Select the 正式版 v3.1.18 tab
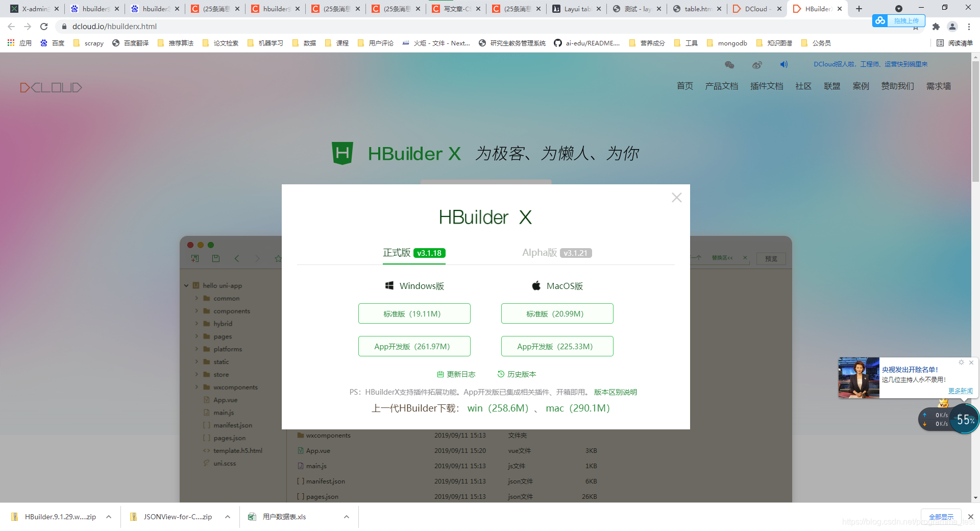This screenshot has height=531, width=980. tap(414, 253)
